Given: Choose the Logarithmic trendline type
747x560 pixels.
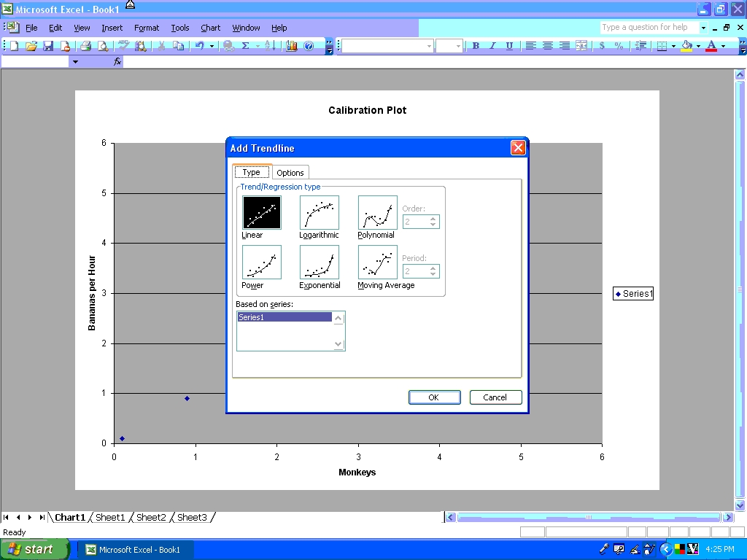Looking at the screenshot, I should click(x=319, y=213).
